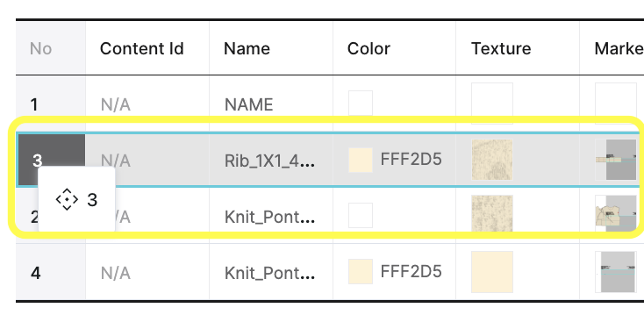Viewport: 644px width, 322px height.
Task: Open the Knit_Pont texture thumbnail in row 2
Action: click(492, 213)
